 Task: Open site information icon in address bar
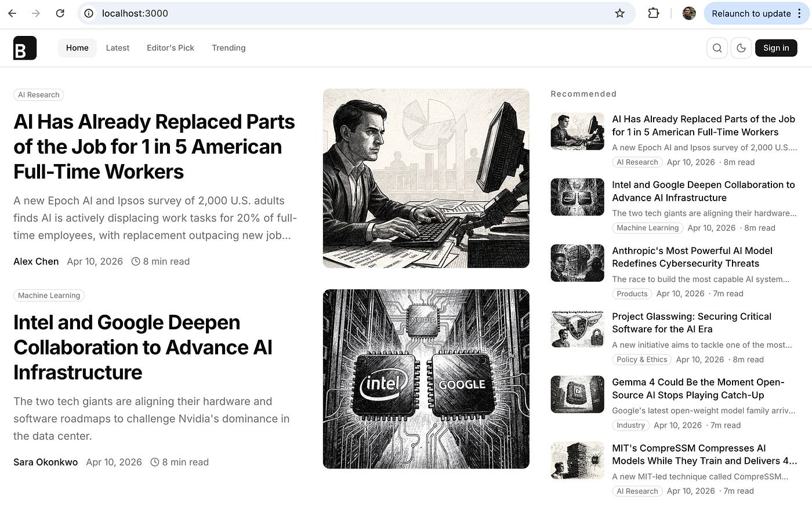89,13
